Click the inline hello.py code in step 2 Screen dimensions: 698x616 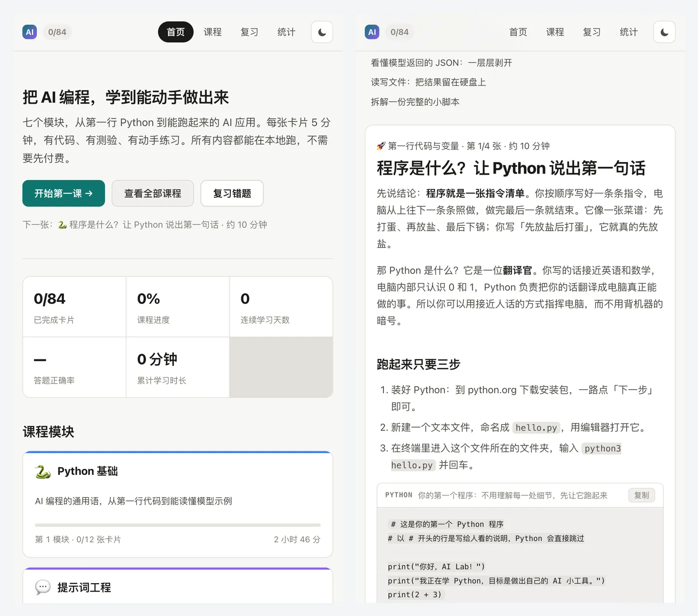coord(536,428)
